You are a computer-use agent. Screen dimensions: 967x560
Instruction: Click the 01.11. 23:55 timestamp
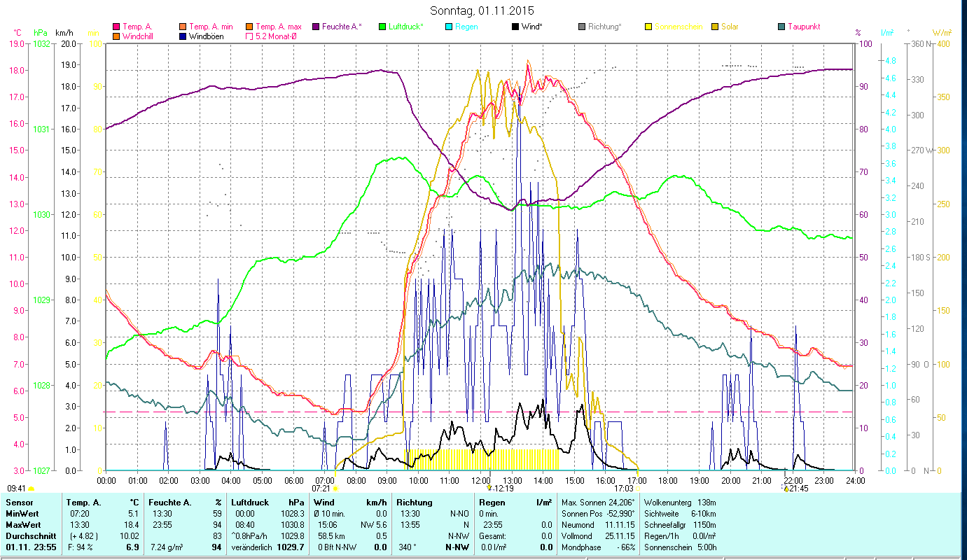[31, 547]
